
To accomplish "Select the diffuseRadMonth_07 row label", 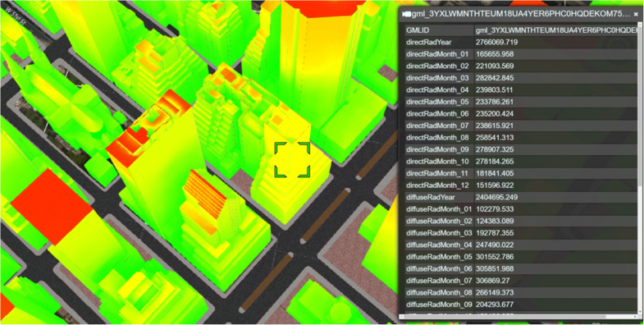I will pyautogui.click(x=439, y=281).
